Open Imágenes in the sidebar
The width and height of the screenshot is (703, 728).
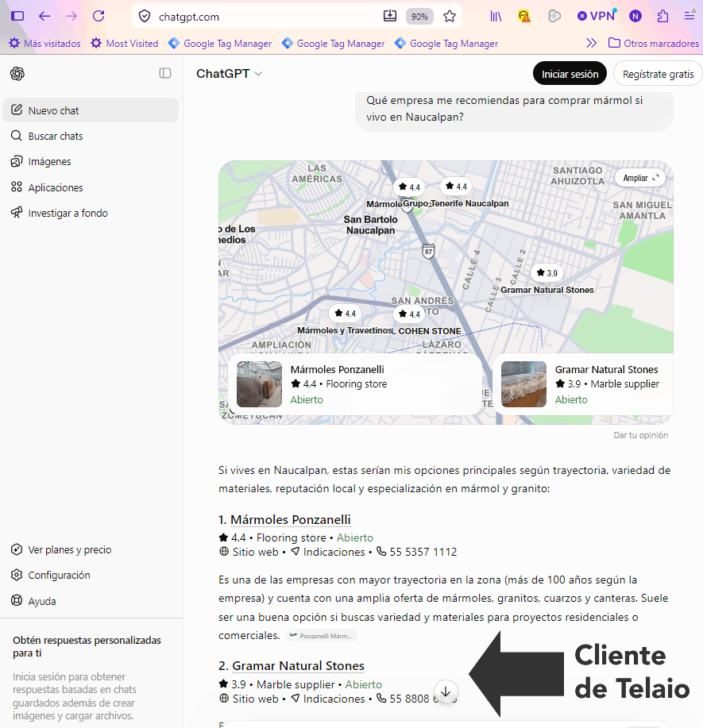tap(91, 161)
